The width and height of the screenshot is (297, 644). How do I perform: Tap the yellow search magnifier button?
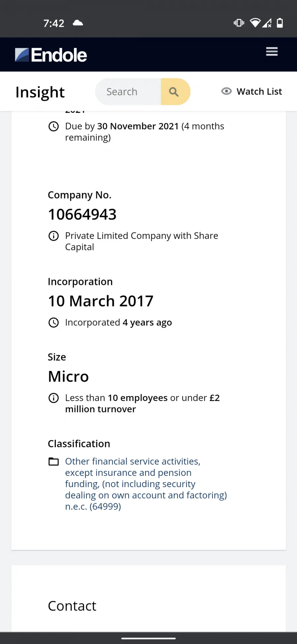175,92
